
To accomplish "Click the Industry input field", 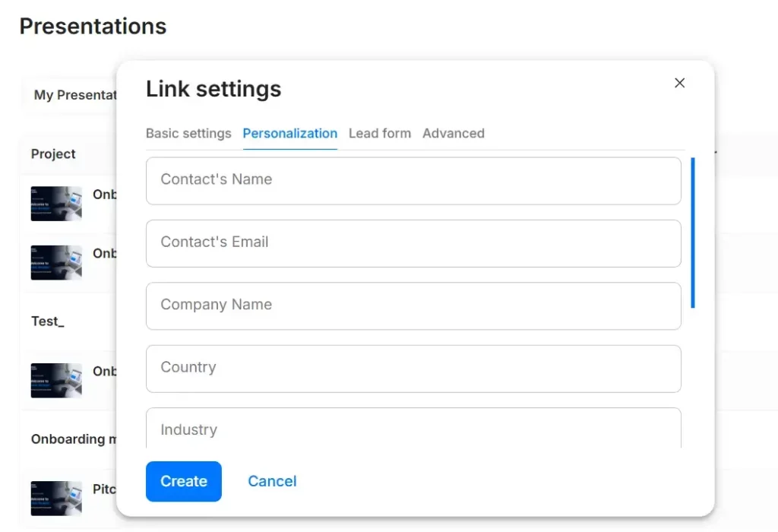I will (413, 429).
